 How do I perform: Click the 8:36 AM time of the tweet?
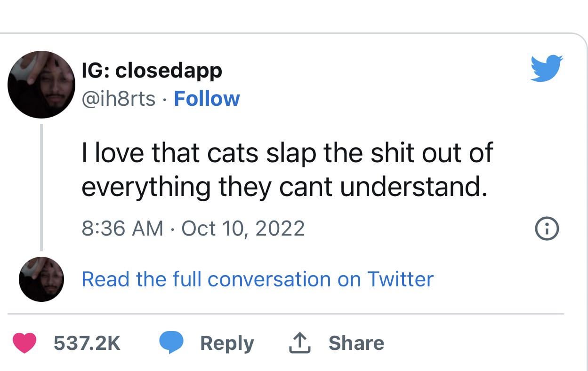[122, 229]
